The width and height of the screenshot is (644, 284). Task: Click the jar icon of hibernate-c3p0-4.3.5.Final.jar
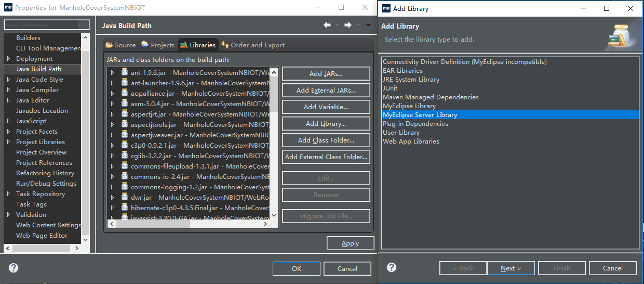tap(125, 208)
